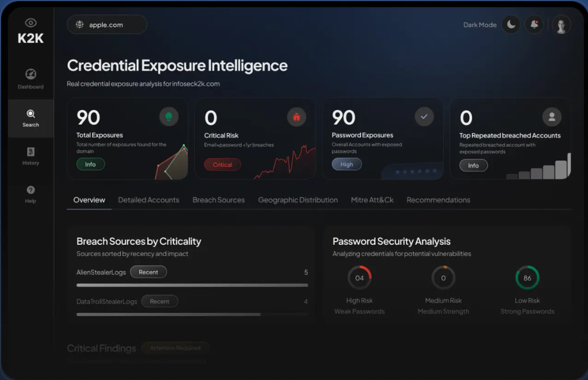Open the profile avatar menu
The image size is (588, 380).
[561, 24]
